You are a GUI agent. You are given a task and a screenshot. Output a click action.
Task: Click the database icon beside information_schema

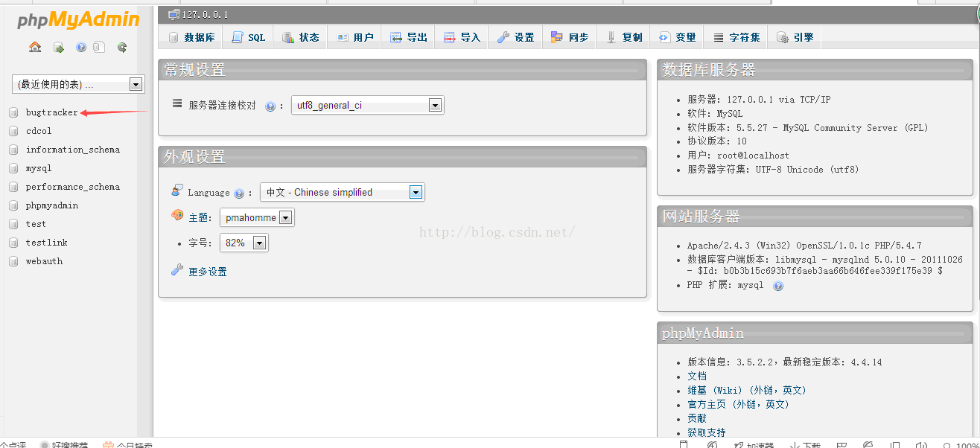click(x=13, y=150)
